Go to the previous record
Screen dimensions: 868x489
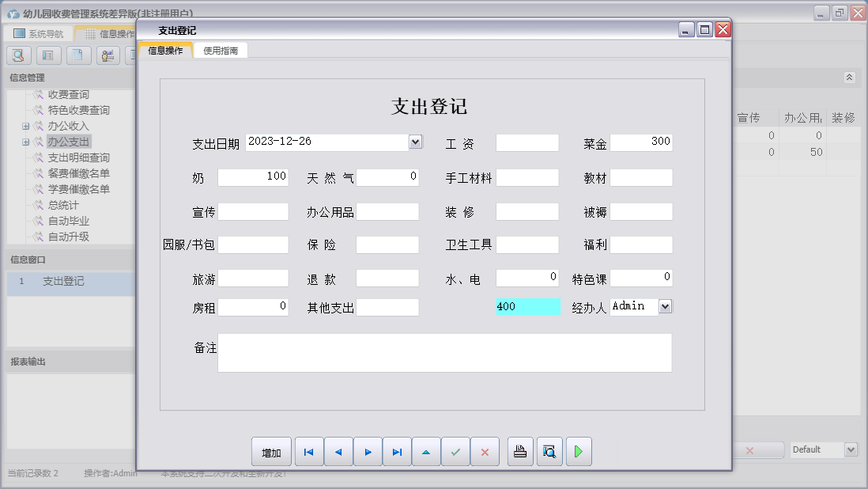click(338, 451)
